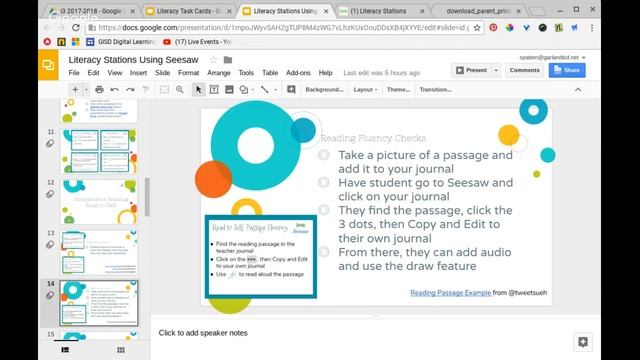The image size is (640, 360).
Task: Open the Insert menu
Action: click(138, 73)
